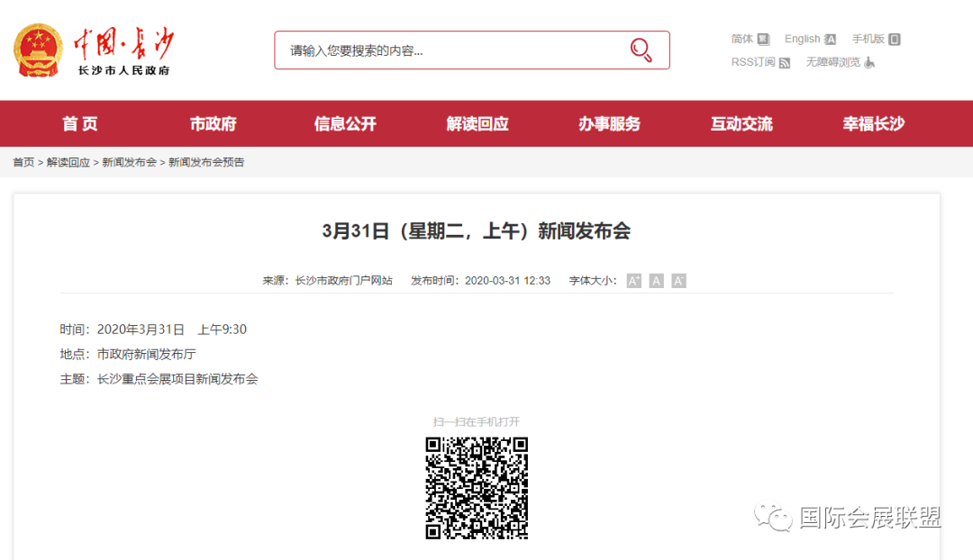Image resolution: width=973 pixels, height=560 pixels.
Task: Go to 新闻发布会预告 in the breadcrumb
Action: click(206, 162)
